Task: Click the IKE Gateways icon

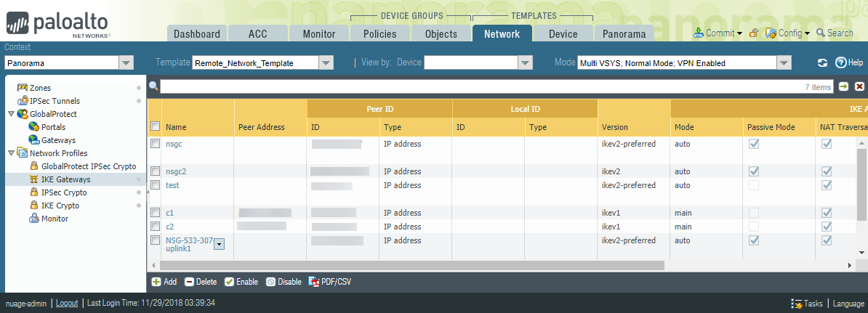Action: pyautogui.click(x=33, y=179)
